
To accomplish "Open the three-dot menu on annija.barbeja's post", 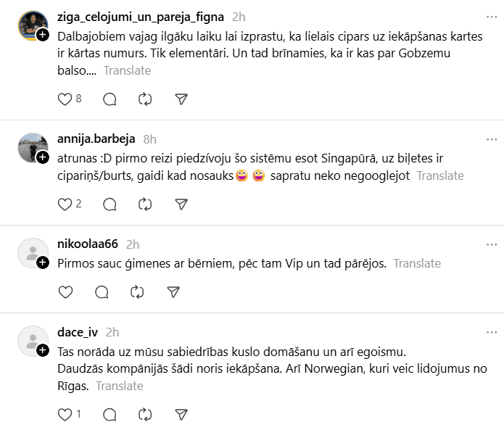I will 492,139.
